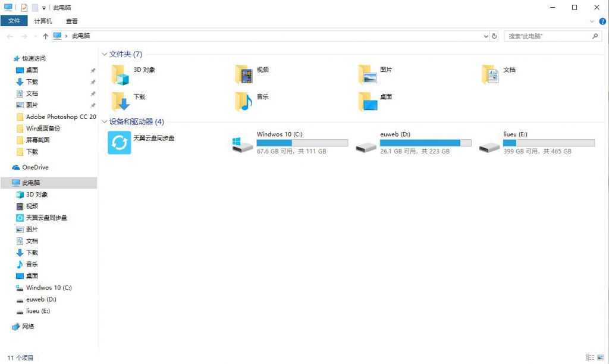609x364 pixels.
Task: Unpin 桌面 from quick access
Action: point(92,70)
